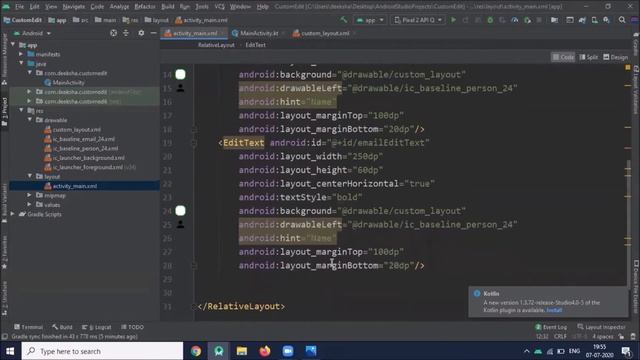Expand the values folder
The height and width of the screenshot is (360, 640).
coord(30,204)
